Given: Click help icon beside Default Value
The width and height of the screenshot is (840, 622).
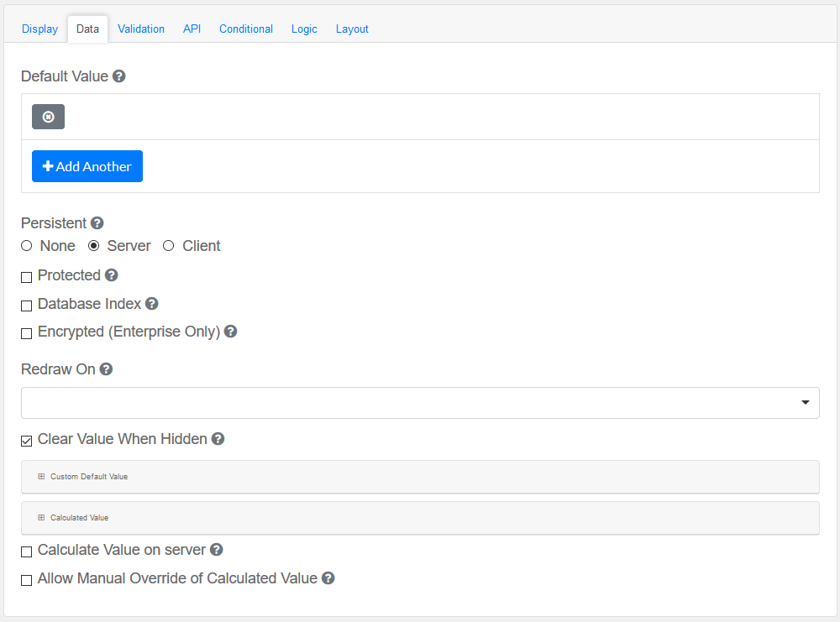Looking at the screenshot, I should (x=119, y=76).
